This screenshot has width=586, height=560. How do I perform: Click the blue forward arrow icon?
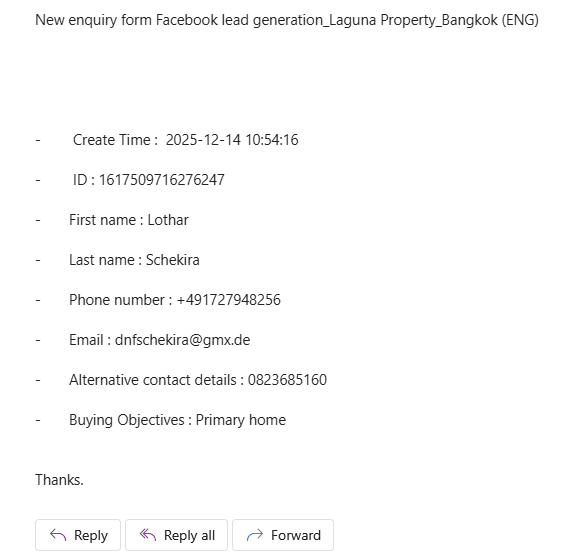(x=255, y=535)
